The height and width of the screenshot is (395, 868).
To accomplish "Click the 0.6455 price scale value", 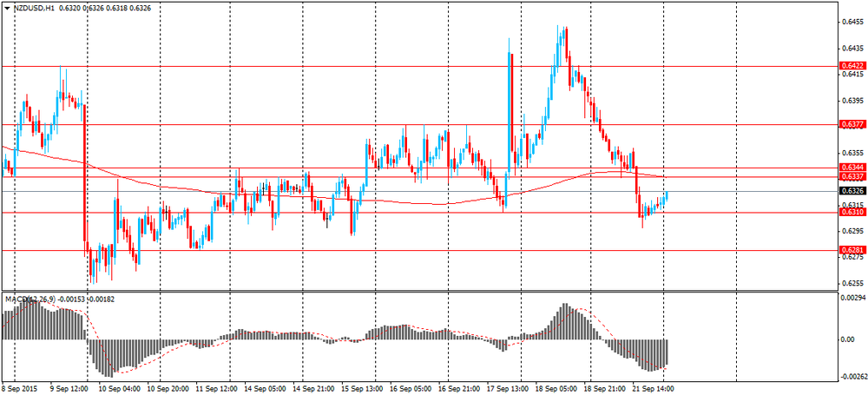I will 851,23.
